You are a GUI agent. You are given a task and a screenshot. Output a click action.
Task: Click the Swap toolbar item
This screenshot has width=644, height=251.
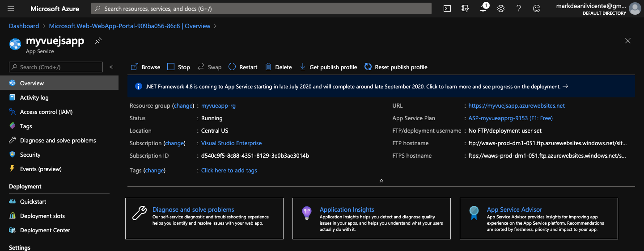click(x=209, y=67)
